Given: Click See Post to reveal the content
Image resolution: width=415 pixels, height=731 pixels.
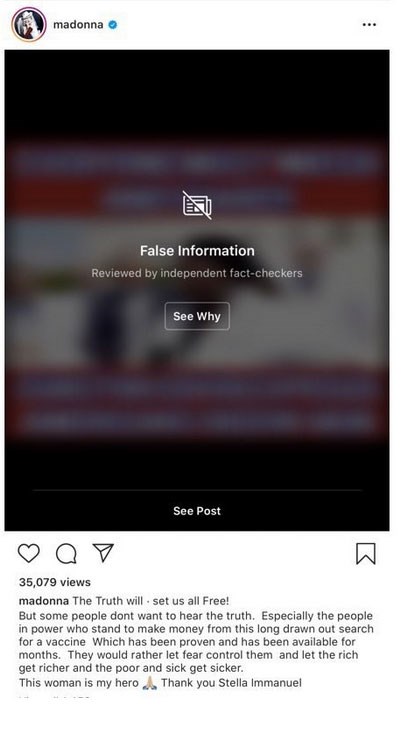Looking at the screenshot, I should pos(197,511).
